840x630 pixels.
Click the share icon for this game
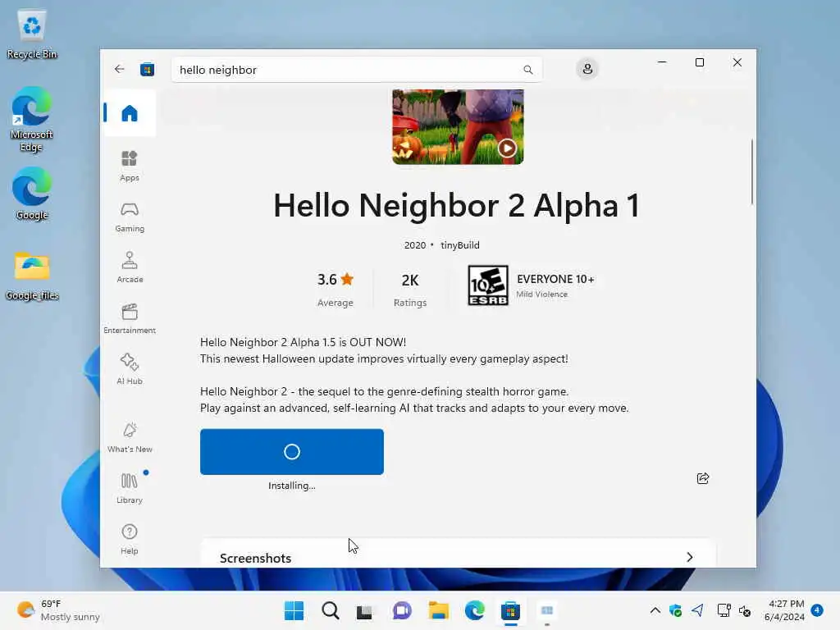703,478
